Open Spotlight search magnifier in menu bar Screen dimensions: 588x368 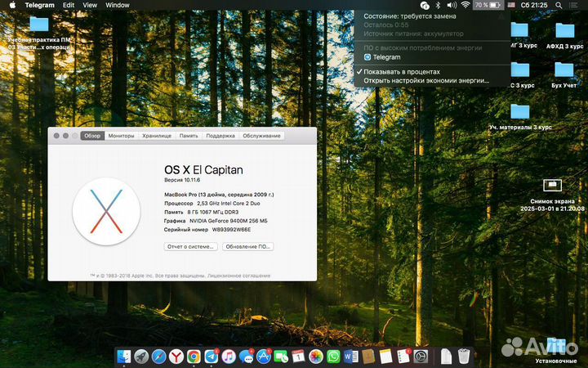point(559,5)
